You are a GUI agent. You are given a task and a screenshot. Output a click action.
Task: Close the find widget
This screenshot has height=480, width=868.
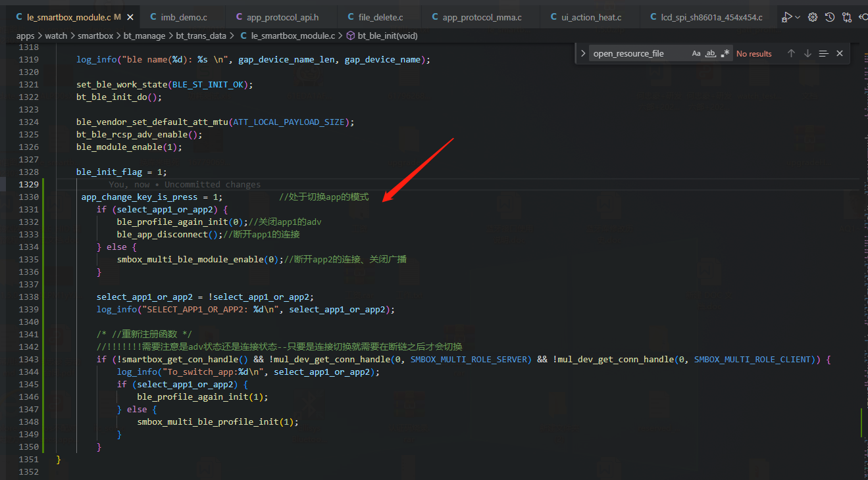(x=840, y=53)
